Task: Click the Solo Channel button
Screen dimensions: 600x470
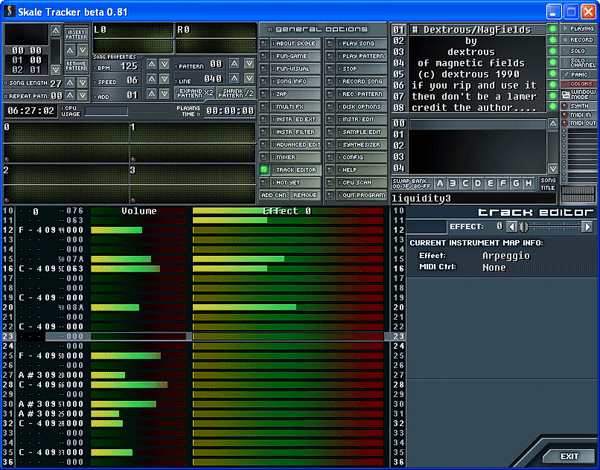Action: (x=578, y=62)
